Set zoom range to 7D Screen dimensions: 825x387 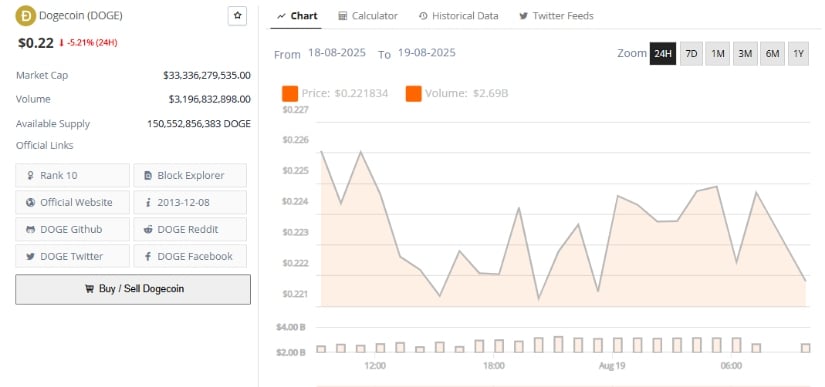691,54
